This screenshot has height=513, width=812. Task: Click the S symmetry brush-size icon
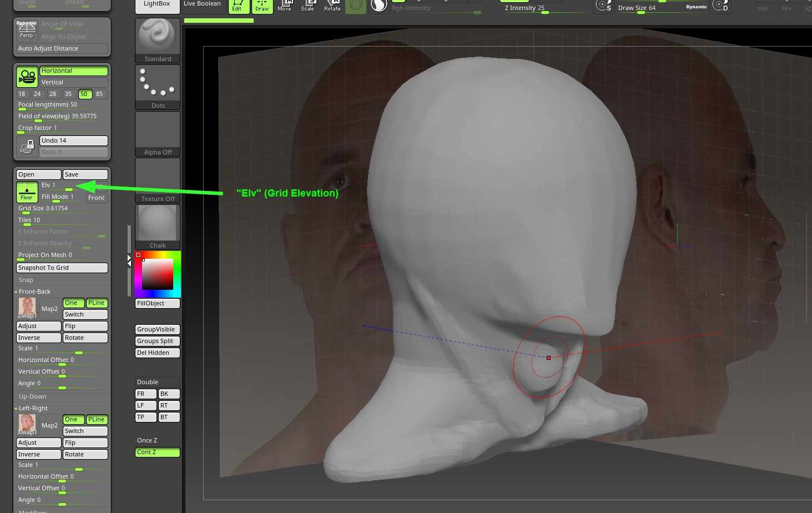pos(603,6)
